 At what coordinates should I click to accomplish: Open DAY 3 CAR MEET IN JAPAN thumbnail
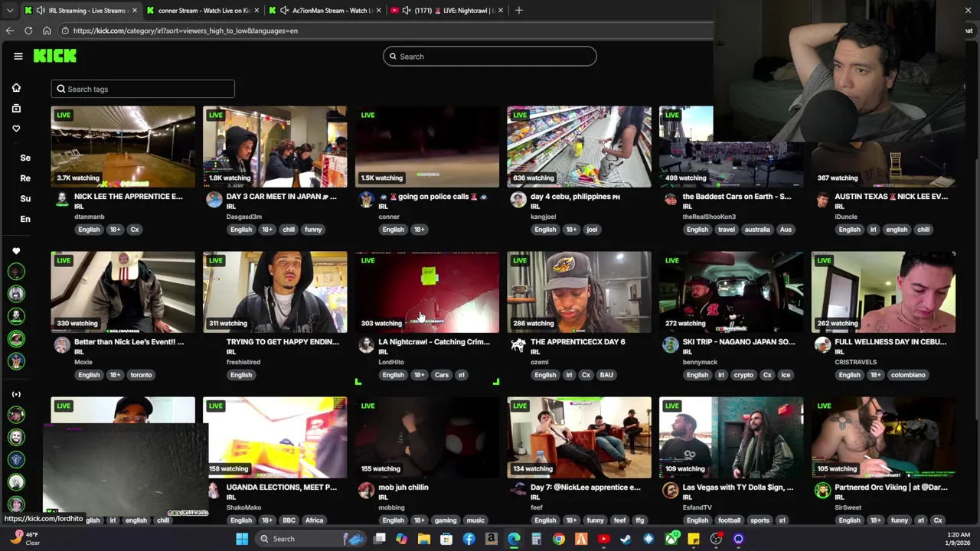click(x=275, y=147)
